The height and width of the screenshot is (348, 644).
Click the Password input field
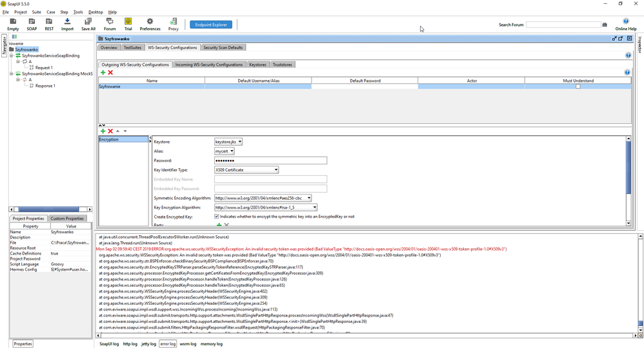(270, 160)
